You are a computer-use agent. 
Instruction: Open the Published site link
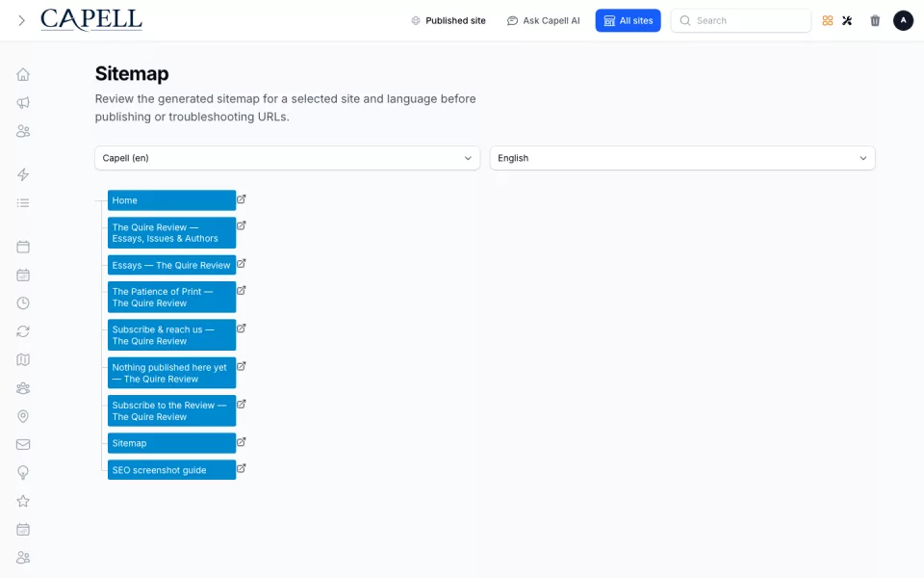tap(449, 20)
